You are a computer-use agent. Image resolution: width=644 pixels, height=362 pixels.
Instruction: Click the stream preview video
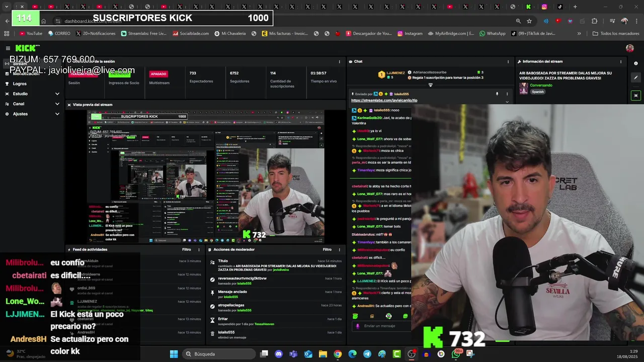[205, 176]
